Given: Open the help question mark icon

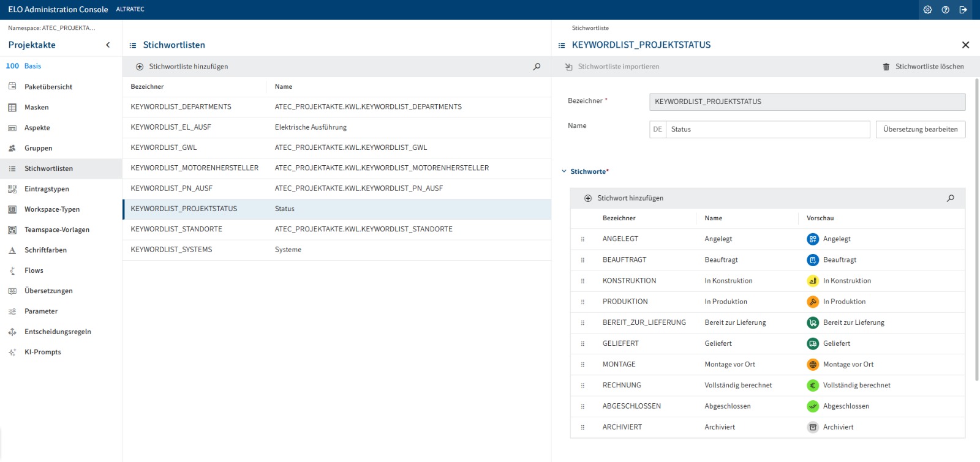Looking at the screenshot, I should click(945, 10).
